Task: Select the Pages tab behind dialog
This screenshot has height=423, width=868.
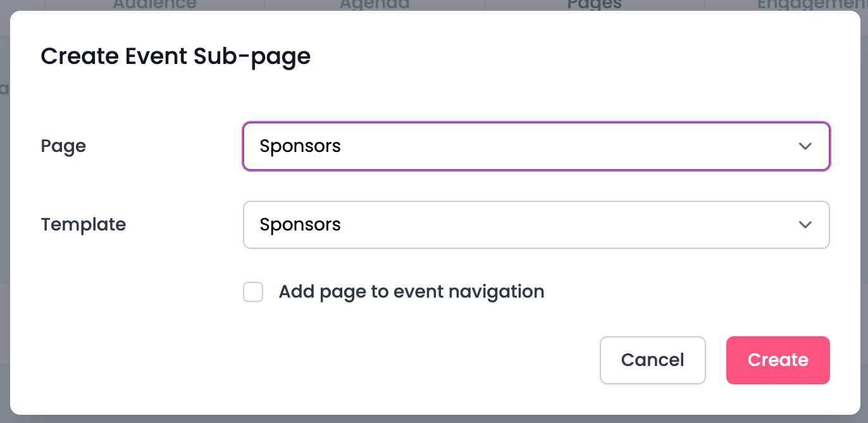Action: click(x=594, y=5)
